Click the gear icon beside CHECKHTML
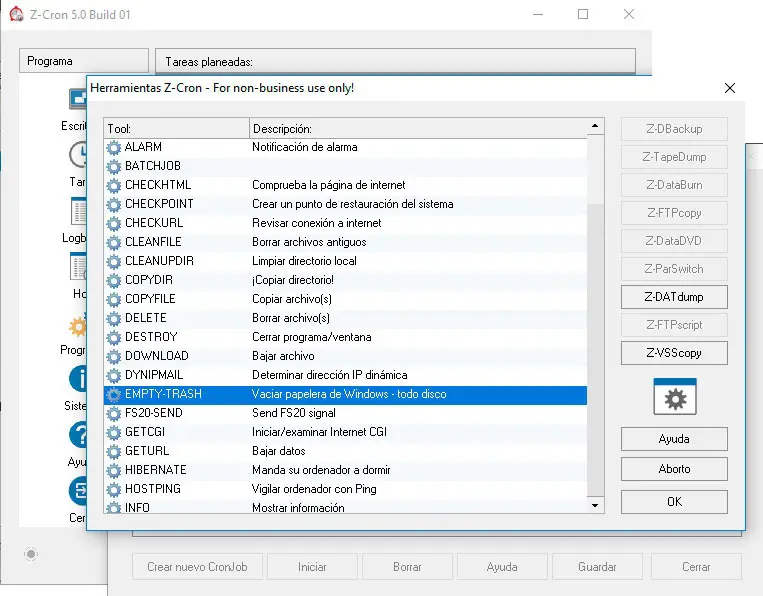The height and width of the screenshot is (596, 763). (x=113, y=185)
